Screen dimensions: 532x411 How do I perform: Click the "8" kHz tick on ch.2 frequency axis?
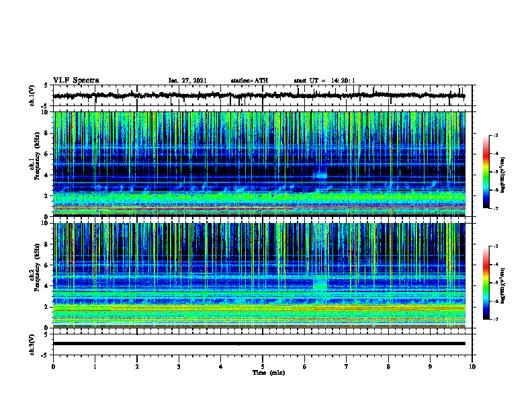coord(47,244)
